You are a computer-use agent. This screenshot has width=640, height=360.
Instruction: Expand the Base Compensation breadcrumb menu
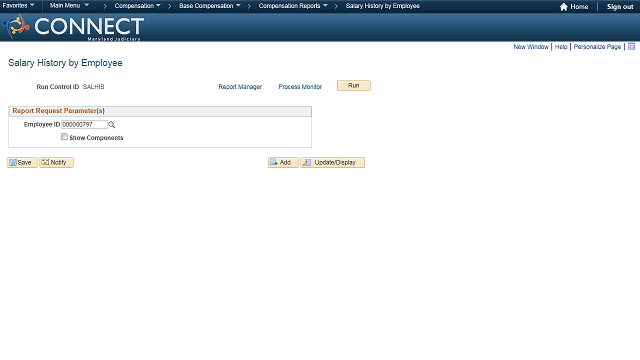pos(210,6)
